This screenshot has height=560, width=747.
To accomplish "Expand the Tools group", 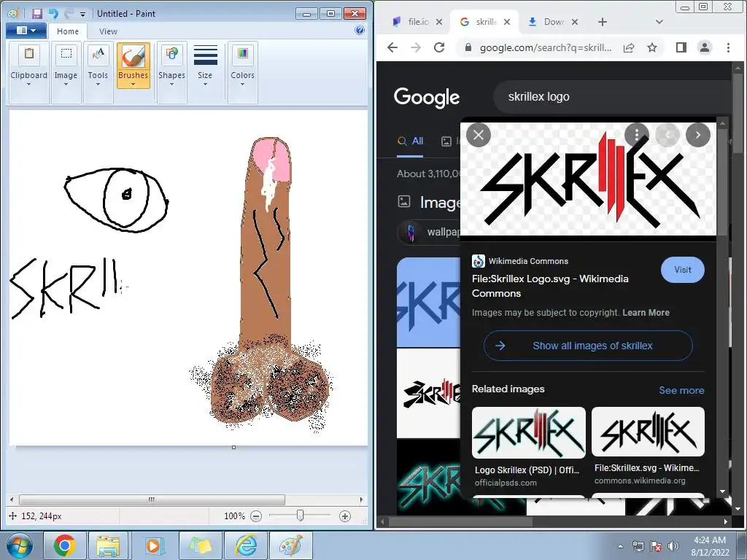I will 98,71.
